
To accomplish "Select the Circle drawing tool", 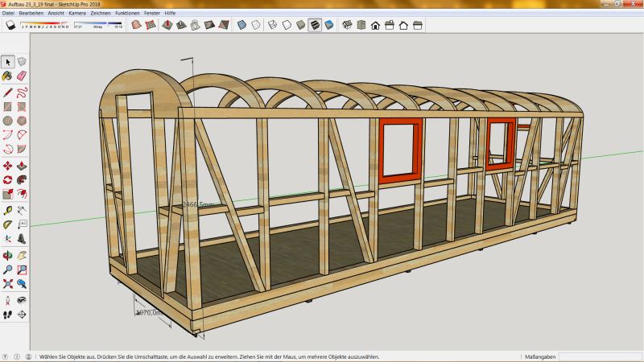I will (x=8, y=121).
